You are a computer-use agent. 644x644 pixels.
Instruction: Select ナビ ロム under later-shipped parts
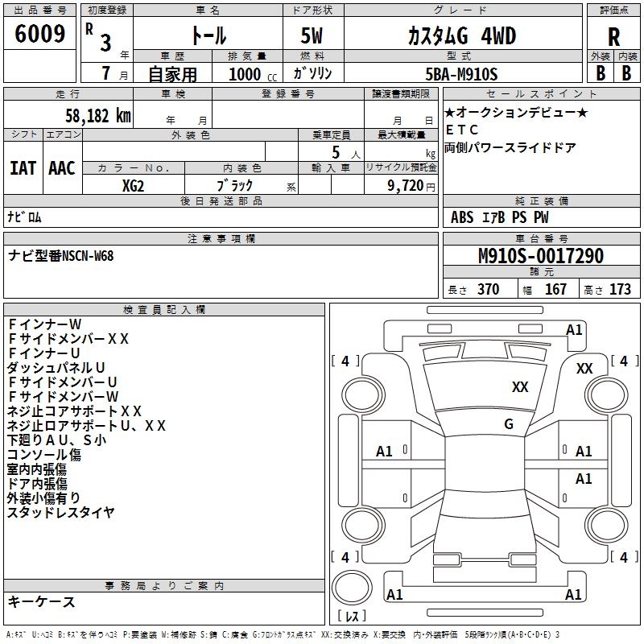tap(24, 217)
